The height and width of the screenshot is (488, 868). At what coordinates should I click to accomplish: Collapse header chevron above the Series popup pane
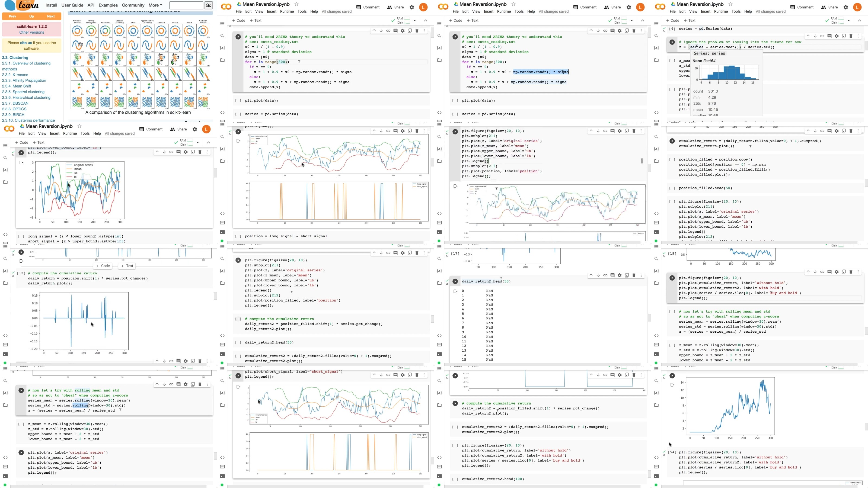click(x=859, y=21)
